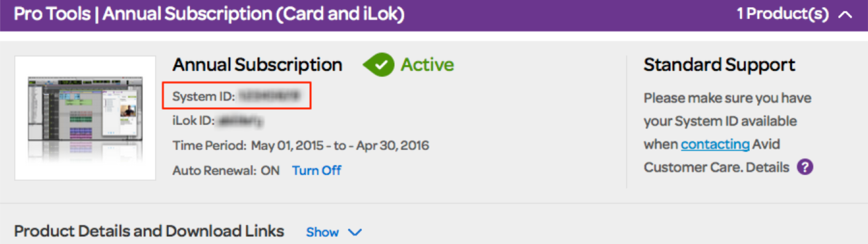
Task: Click the Pro Tools Annual Subscription header title
Action: [209, 14]
